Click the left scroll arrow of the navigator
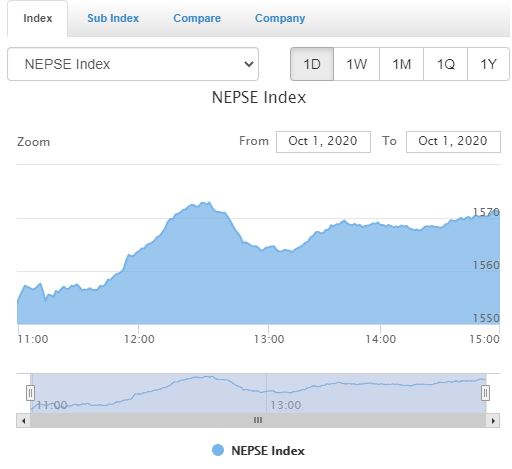This screenshot has width=512, height=469. (23, 420)
